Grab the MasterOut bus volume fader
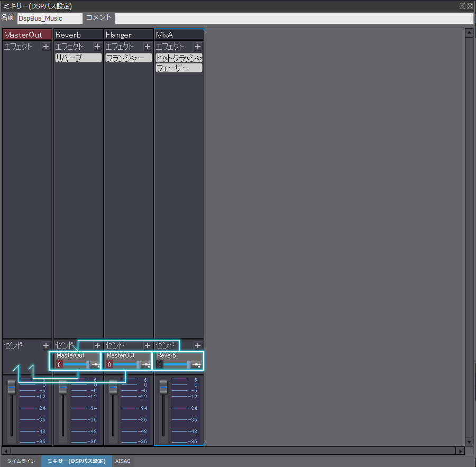476x467 pixels. 12,387
